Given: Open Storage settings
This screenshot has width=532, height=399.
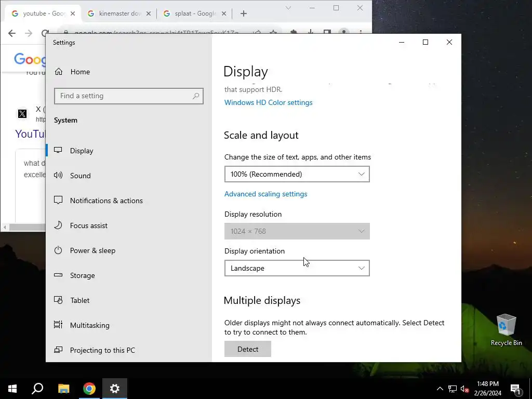Looking at the screenshot, I should click(x=83, y=275).
